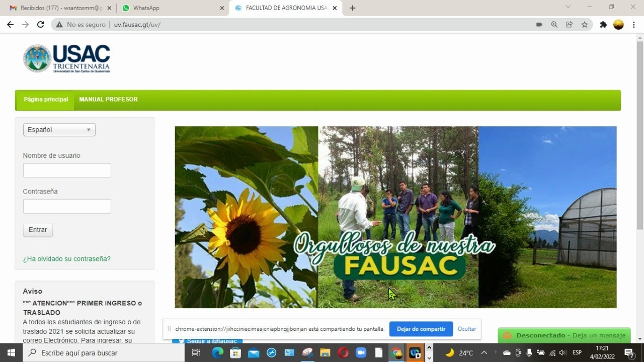
Task: Open the Página principal menu item
Action: pos(46,100)
